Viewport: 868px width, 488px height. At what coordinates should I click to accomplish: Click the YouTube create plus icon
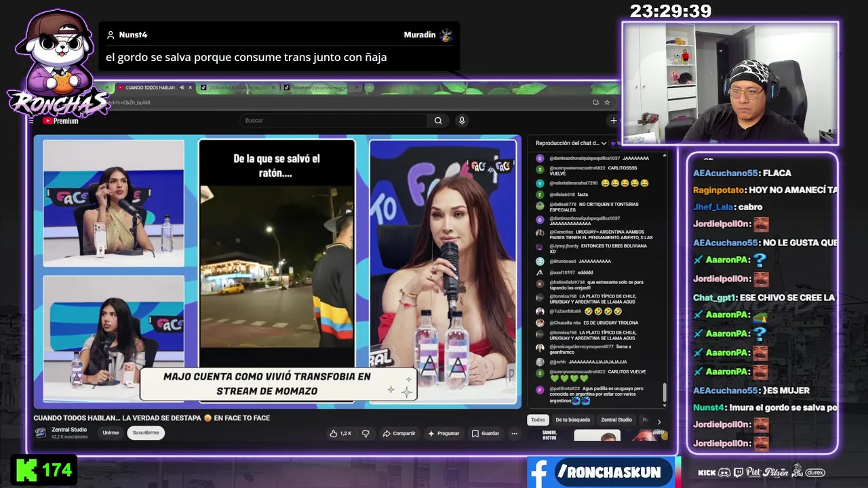click(613, 121)
